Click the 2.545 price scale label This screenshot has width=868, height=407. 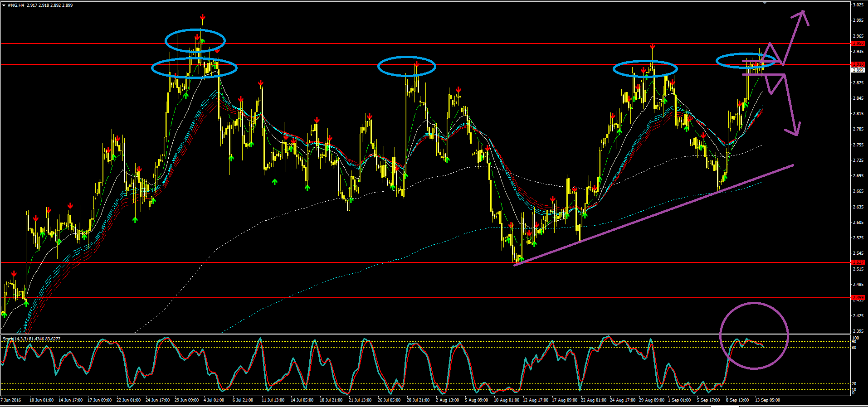(x=858, y=253)
